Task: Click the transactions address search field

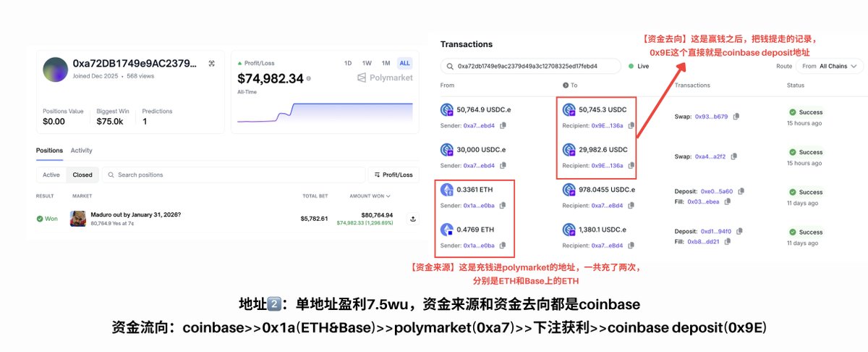Action: pos(531,66)
